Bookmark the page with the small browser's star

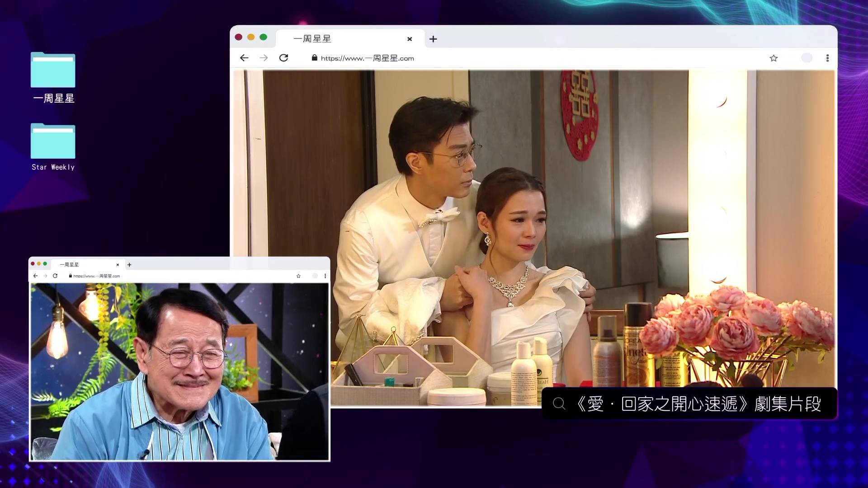(298, 276)
